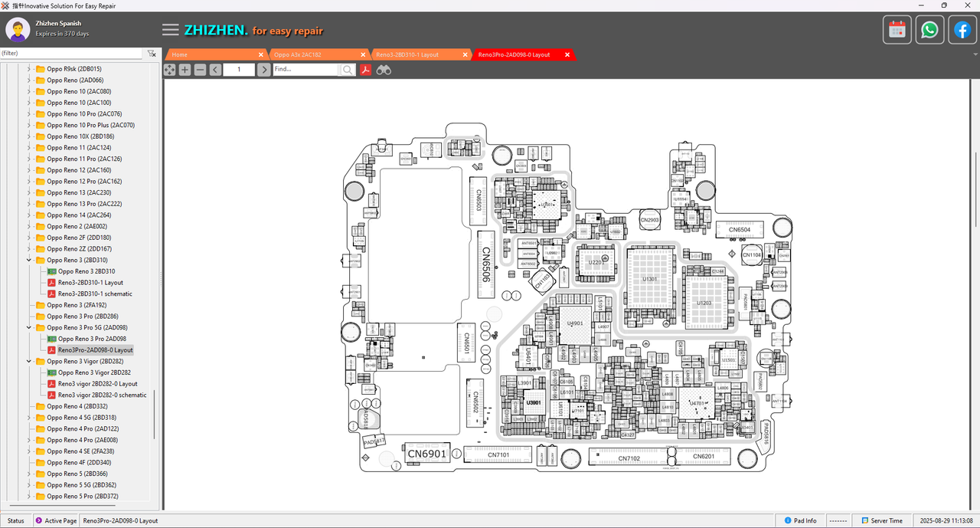Switch to the Oppo A3x 2AC182 tab
The height and width of the screenshot is (528, 980).
[x=298, y=54]
